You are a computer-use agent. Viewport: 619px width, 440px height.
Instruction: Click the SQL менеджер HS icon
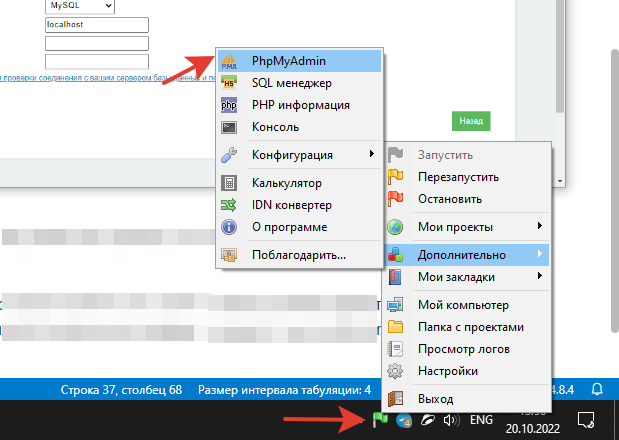coord(229,83)
